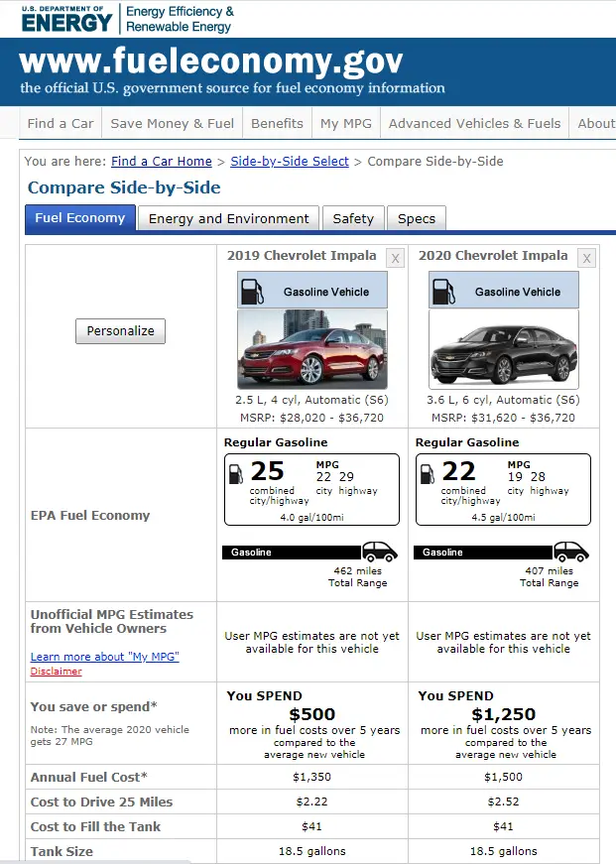The height and width of the screenshot is (864, 616).
Task: Click Annual Fuel Cost value $1,350
Action: tap(311, 777)
